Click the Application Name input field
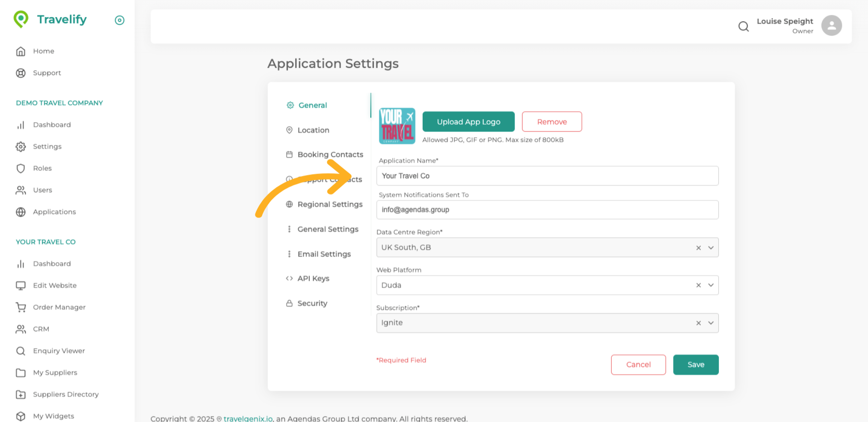This screenshot has height=422, width=868. pos(547,176)
